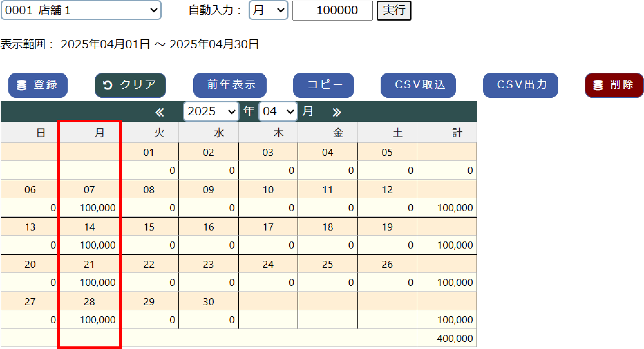
Task: Delete data with the 削除 button
Action: (613, 85)
